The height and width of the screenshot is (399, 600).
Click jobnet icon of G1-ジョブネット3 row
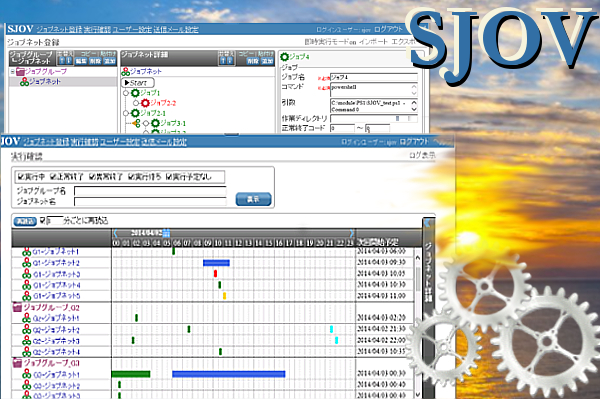26,274
